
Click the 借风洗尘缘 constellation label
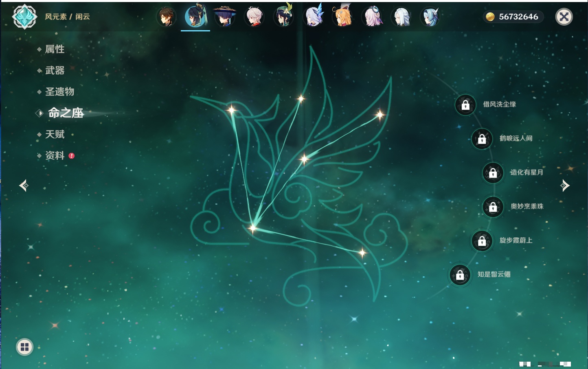pos(500,104)
